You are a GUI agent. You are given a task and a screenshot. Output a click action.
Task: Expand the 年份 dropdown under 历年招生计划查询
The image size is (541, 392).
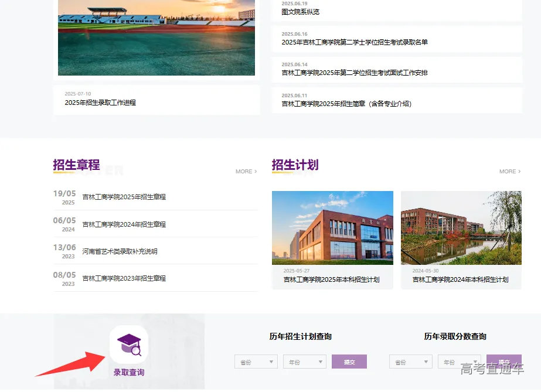(x=304, y=362)
